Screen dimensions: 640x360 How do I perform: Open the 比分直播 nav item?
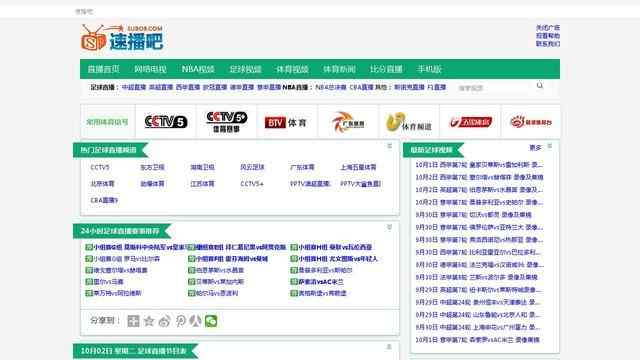(386, 69)
